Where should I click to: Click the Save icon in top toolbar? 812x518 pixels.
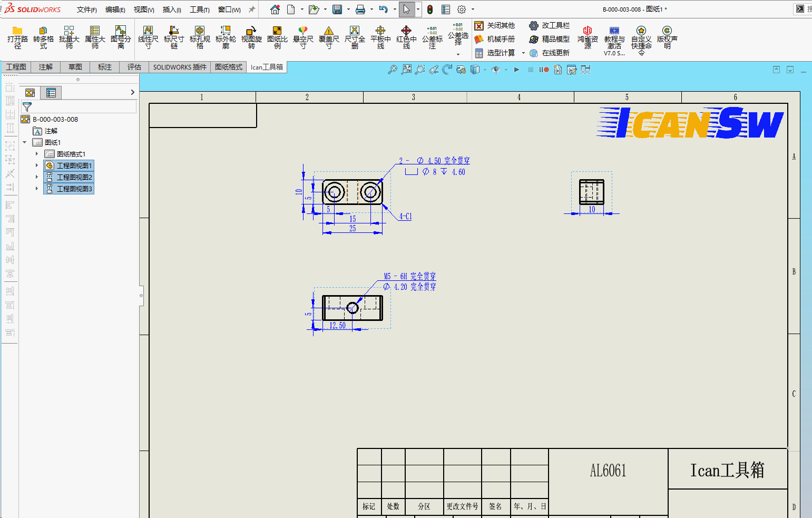tap(337, 9)
